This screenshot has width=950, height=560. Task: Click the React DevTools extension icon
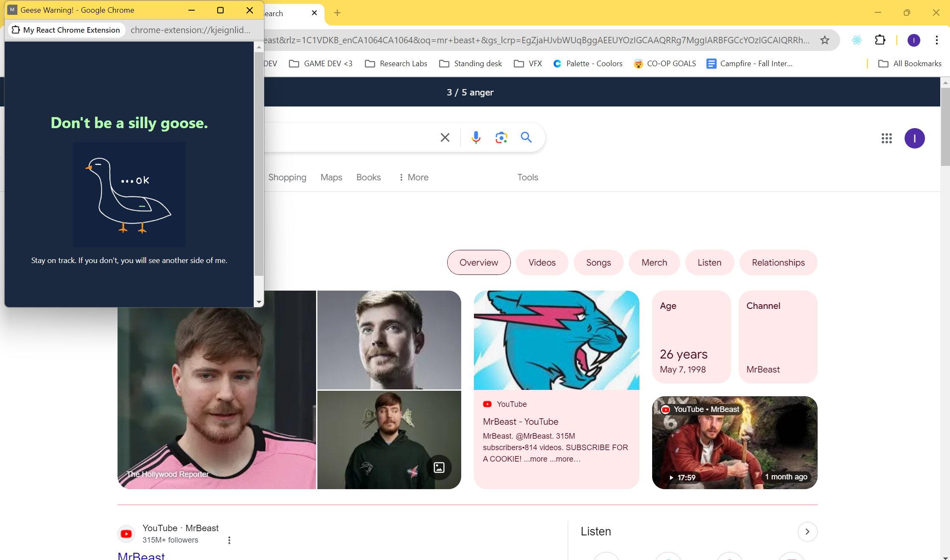(857, 40)
